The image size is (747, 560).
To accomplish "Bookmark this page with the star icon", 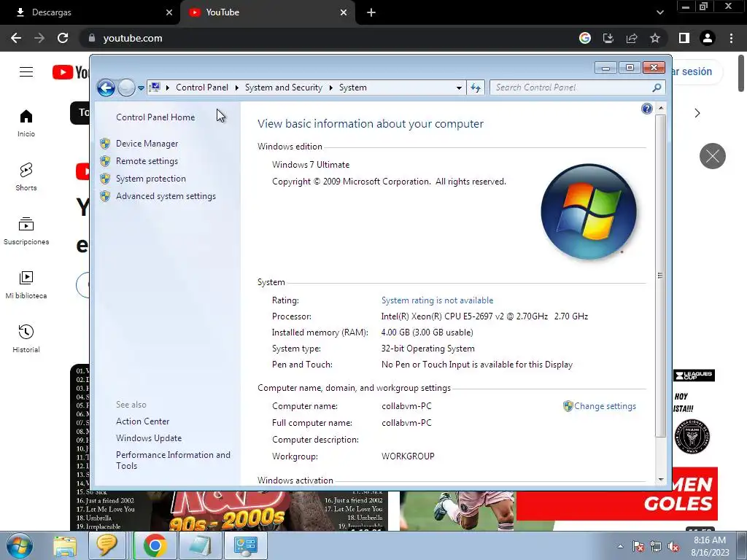I will pos(655,38).
